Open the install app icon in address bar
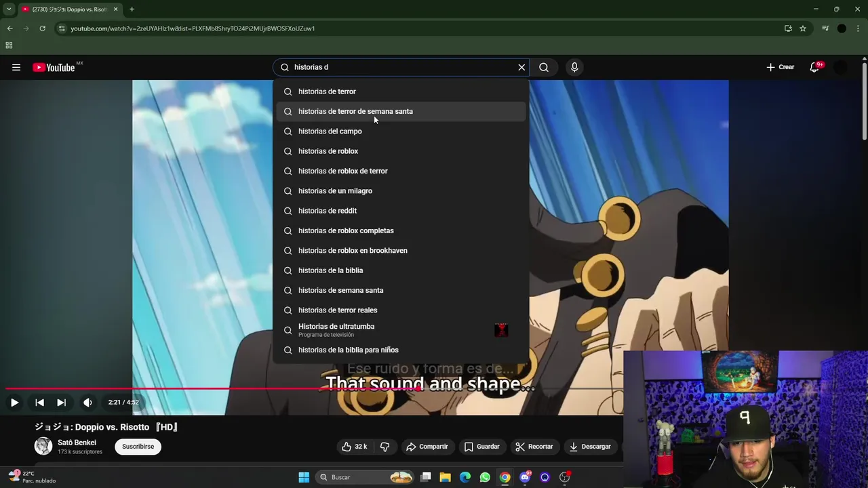 tap(788, 28)
